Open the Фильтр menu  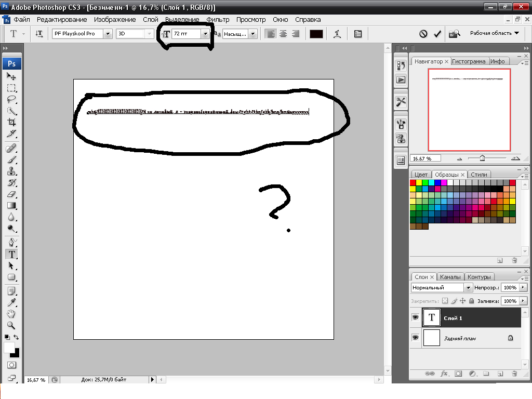point(217,20)
